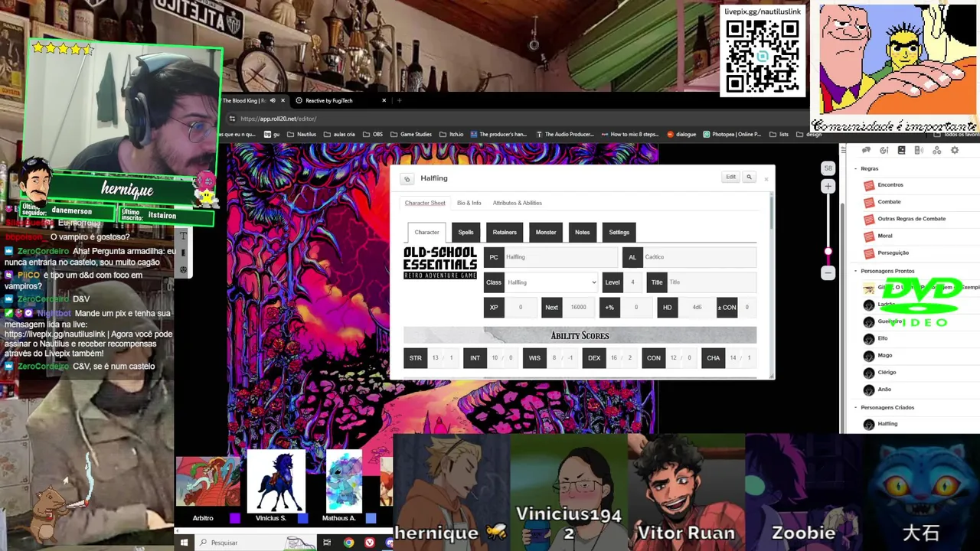Viewport: 980px width, 551px height.
Task: Open a new browser tab
Action: 399,100
